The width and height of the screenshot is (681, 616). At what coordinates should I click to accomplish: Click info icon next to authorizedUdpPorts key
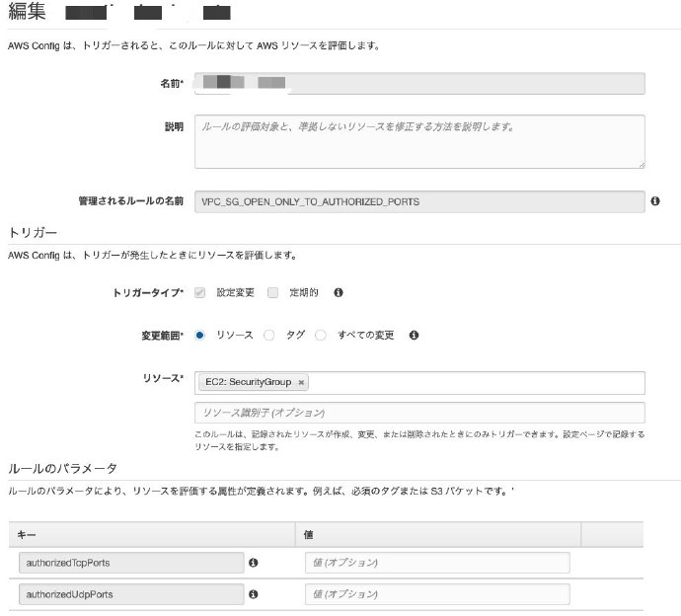254,594
